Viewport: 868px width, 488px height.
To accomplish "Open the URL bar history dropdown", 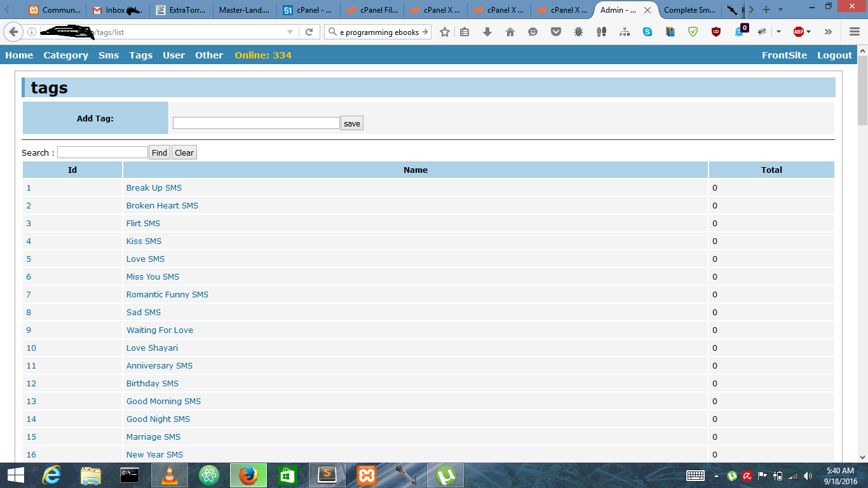I will (290, 32).
